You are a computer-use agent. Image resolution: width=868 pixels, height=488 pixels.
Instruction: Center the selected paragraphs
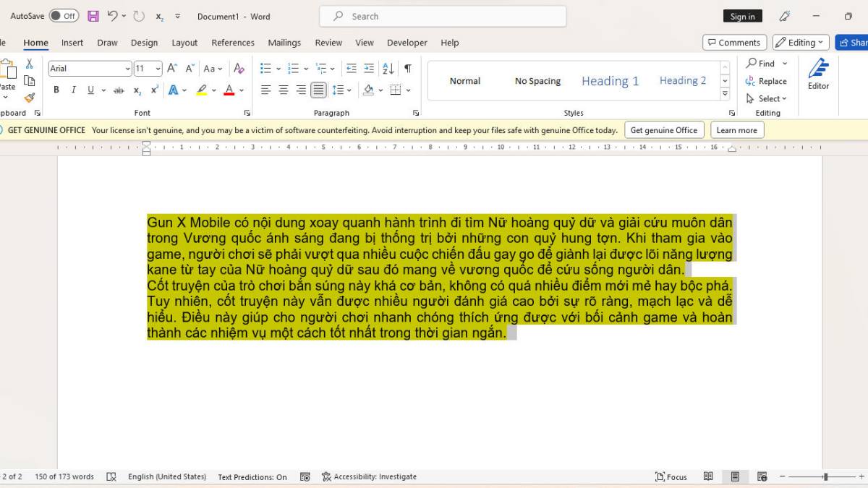pyautogui.click(x=284, y=90)
